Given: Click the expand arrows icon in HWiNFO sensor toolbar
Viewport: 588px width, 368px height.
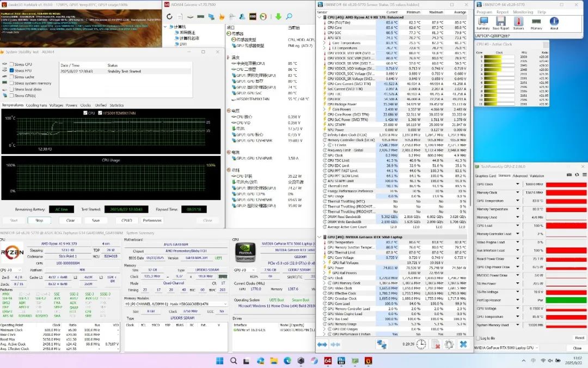Looking at the screenshot, I should [322, 344].
